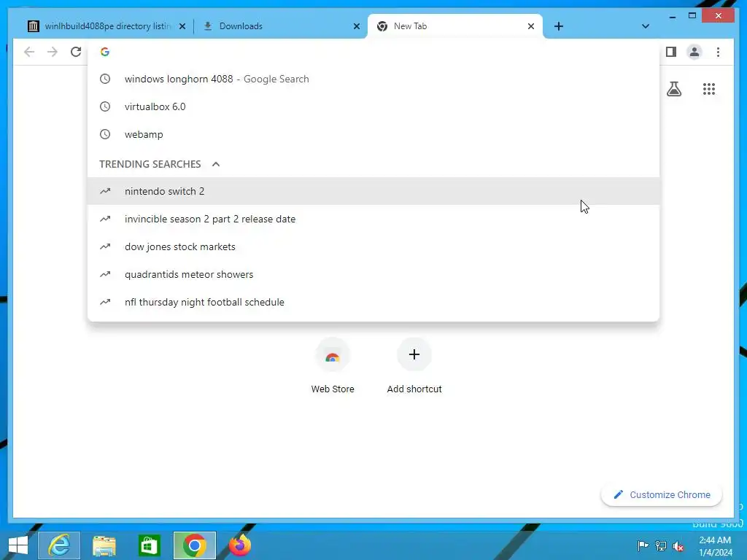
Task: Open the Google apps grid
Action: (x=709, y=89)
